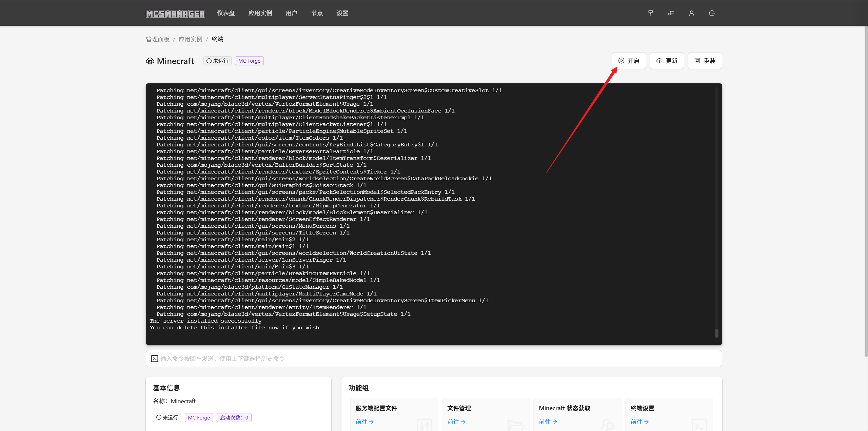Click the logout icon in header
This screenshot has height=431, width=868.
(x=712, y=13)
